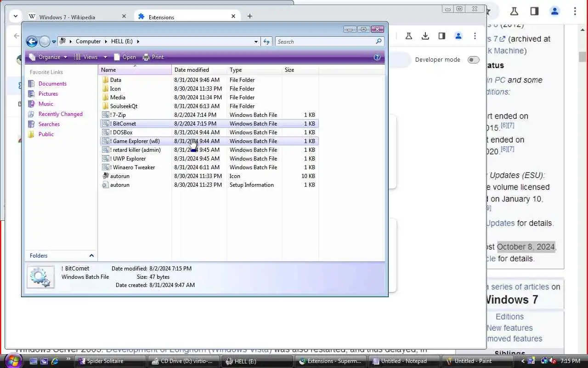Click the Print toolbar button
This screenshot has height=368, width=588.
[153, 57]
